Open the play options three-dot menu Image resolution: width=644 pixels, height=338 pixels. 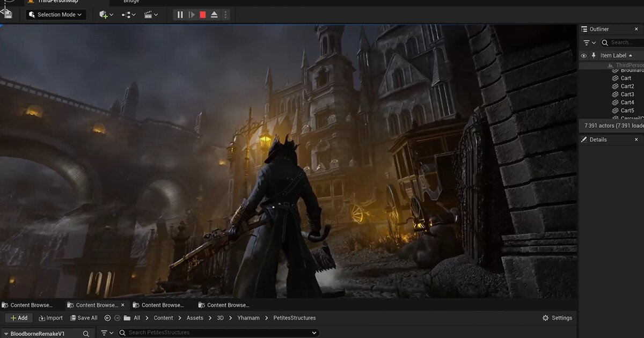coord(225,15)
